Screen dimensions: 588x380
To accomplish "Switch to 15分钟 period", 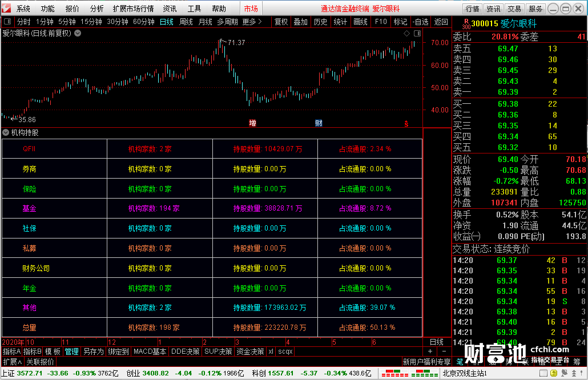I will (x=91, y=22).
